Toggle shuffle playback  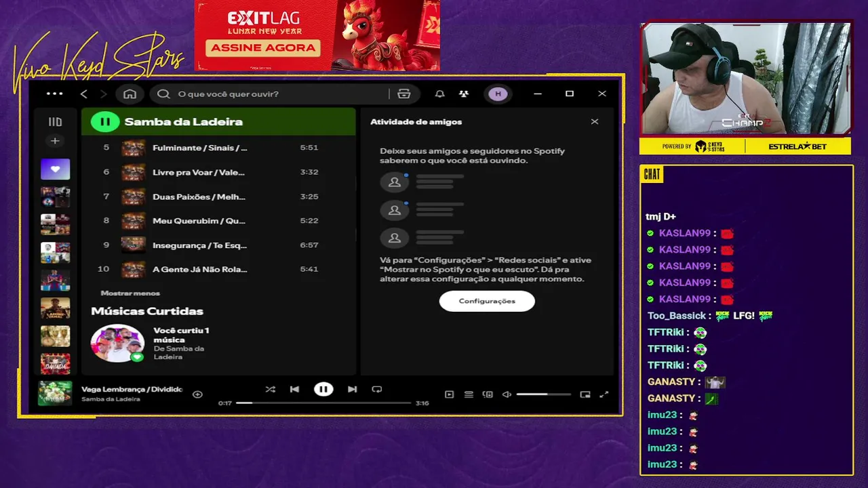270,389
